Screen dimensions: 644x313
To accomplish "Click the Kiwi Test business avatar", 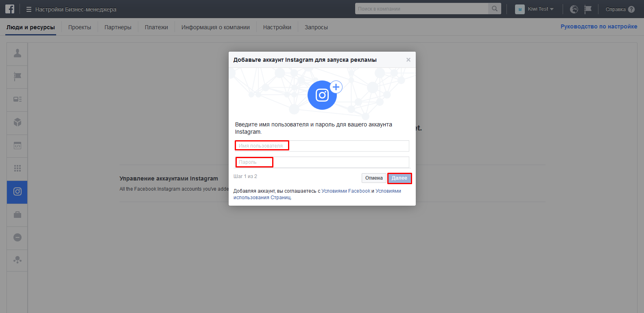I will click(520, 9).
